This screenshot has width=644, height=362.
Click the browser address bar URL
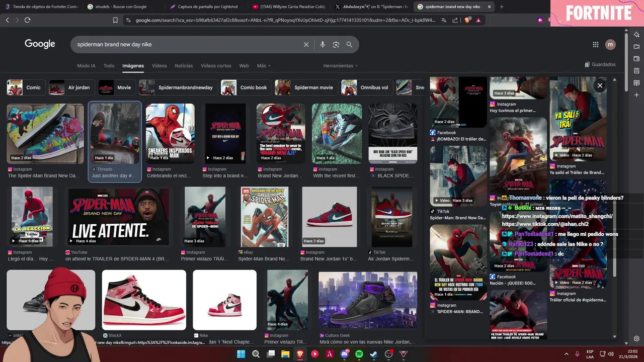point(285,20)
